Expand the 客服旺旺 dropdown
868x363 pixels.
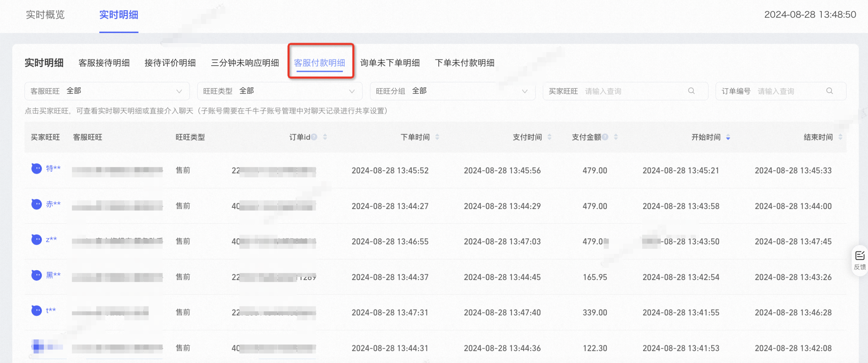coord(107,91)
